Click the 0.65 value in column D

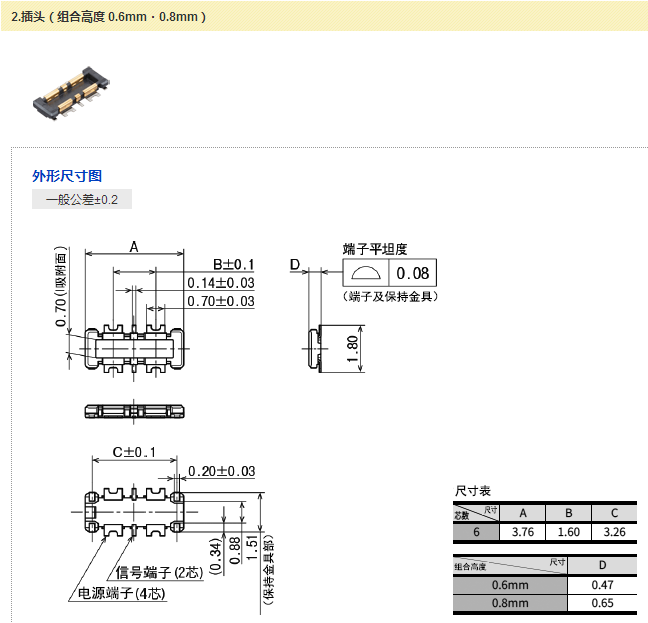[x=601, y=604]
